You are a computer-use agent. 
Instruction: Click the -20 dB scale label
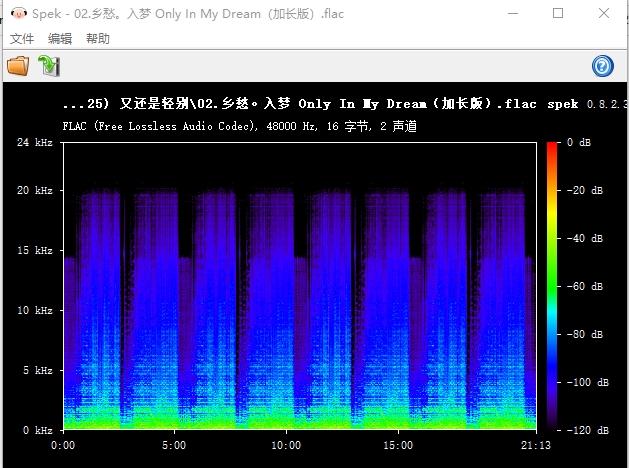(585, 190)
